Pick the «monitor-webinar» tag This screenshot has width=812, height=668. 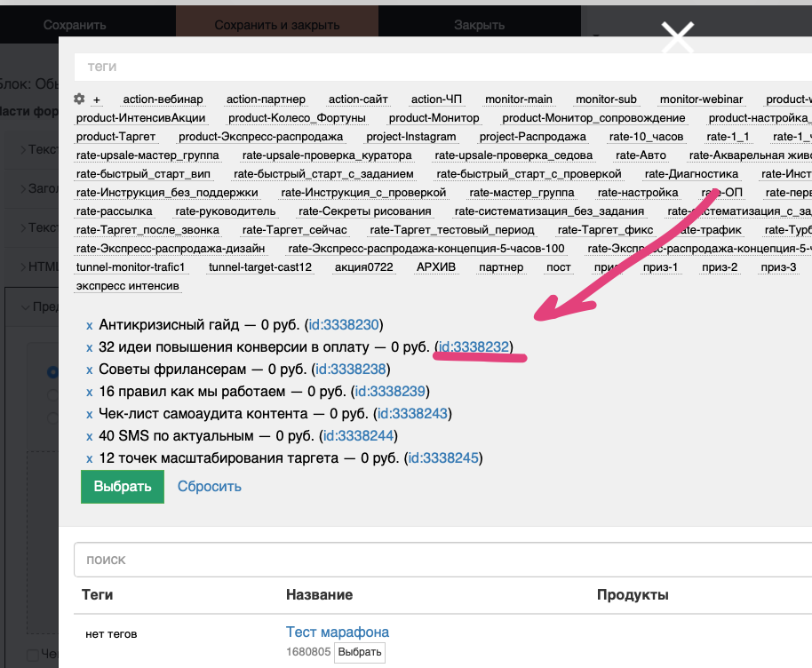(x=702, y=99)
